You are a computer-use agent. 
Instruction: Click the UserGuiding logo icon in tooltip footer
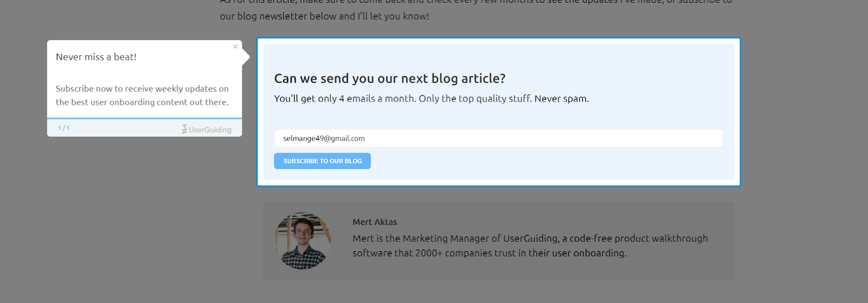[184, 129]
